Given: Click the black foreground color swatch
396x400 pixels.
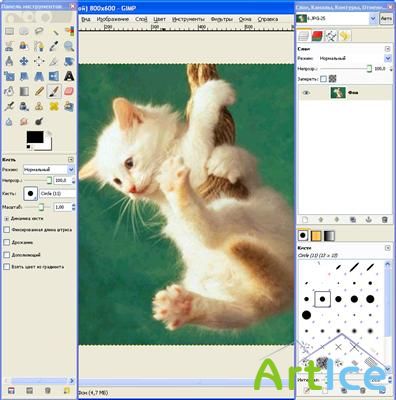Looking at the screenshot, I should pyautogui.click(x=35, y=137).
